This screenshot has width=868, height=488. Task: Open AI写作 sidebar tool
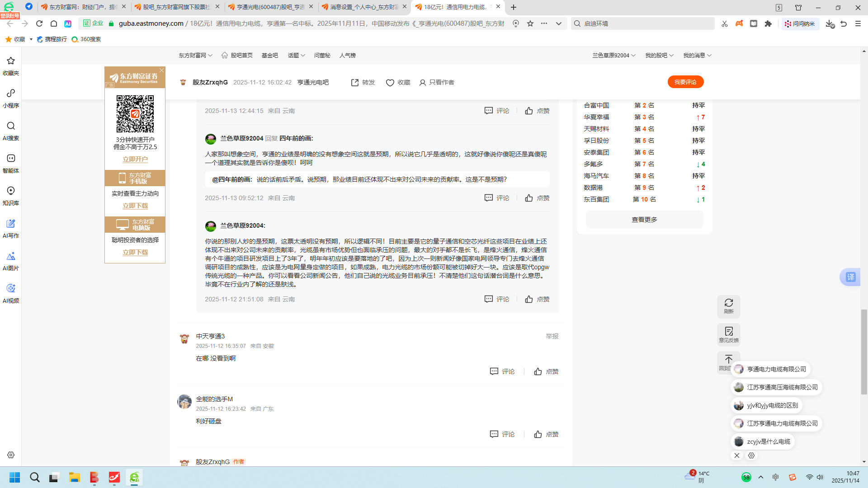point(11,228)
